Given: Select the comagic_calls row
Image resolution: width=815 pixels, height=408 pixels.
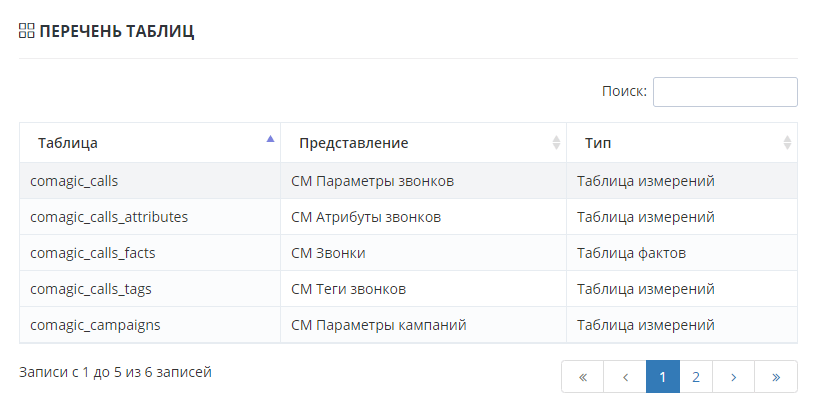Looking at the screenshot, I should pos(76,181).
